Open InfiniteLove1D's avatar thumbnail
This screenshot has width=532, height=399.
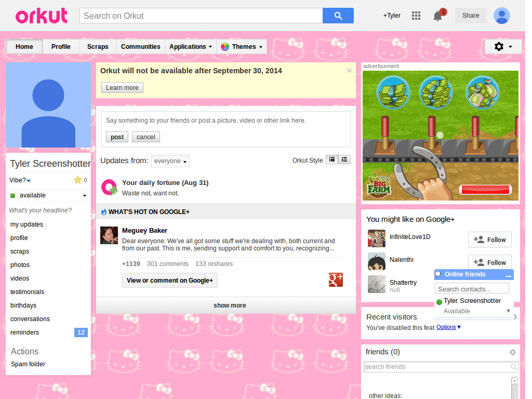(x=377, y=238)
